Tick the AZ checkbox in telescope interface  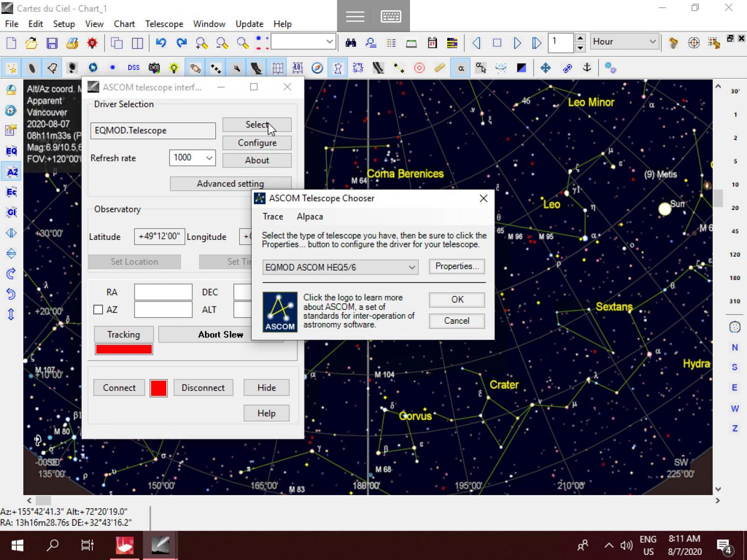pos(98,309)
